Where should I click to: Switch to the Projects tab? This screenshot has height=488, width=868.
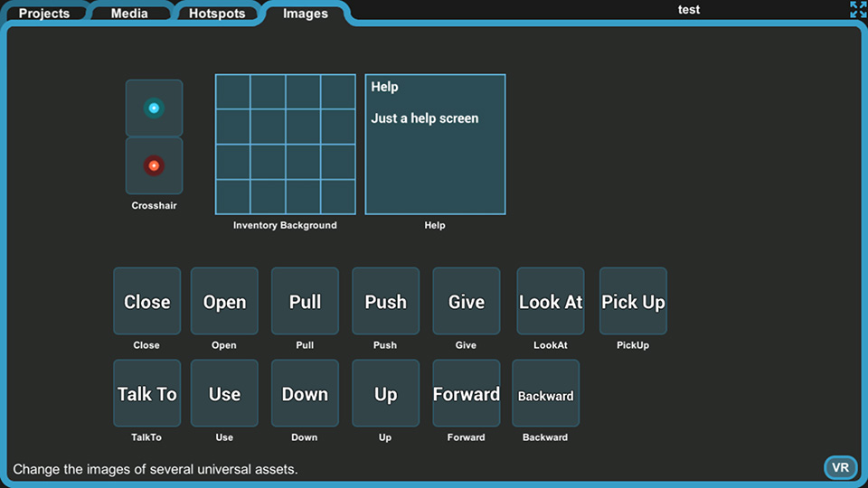point(44,13)
